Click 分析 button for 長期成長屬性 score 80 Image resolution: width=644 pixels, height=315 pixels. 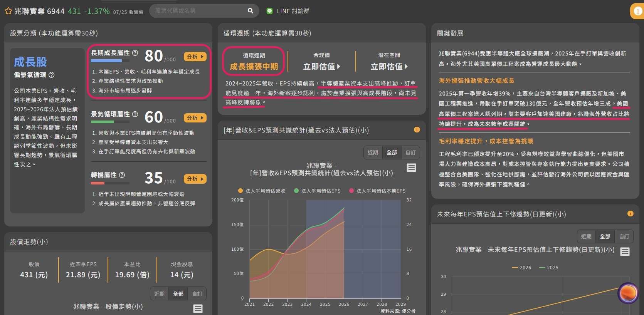[x=195, y=57]
